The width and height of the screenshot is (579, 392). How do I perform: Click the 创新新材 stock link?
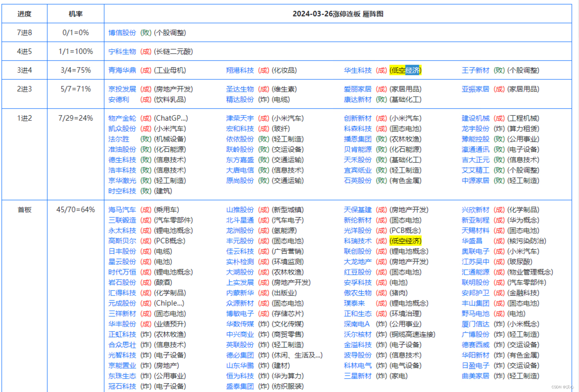tap(358, 118)
